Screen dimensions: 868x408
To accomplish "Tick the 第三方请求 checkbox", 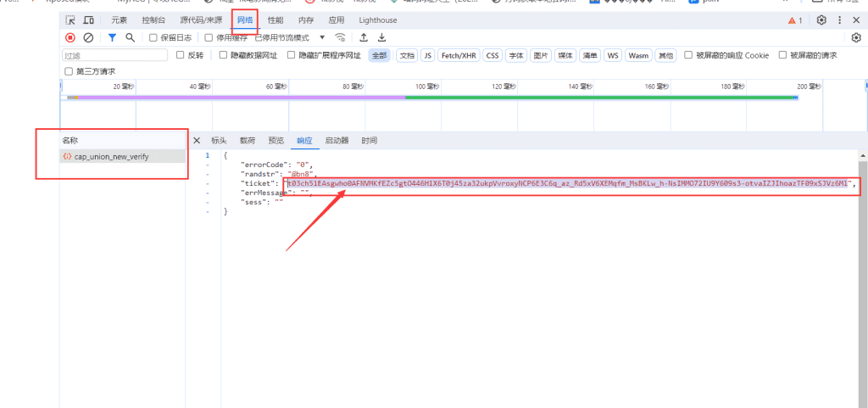I will pyautogui.click(x=70, y=71).
